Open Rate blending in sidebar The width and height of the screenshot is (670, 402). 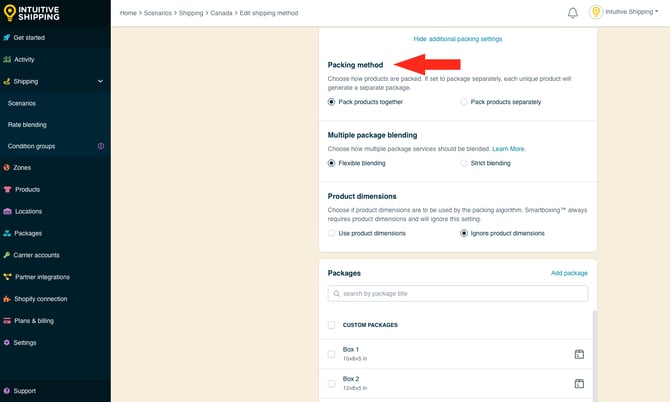pos(27,125)
